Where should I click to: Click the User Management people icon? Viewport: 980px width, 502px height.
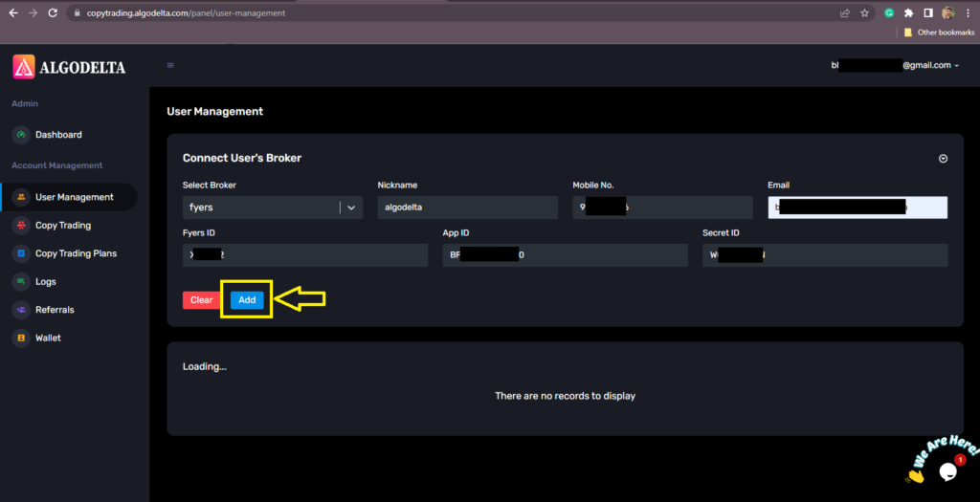(x=21, y=197)
